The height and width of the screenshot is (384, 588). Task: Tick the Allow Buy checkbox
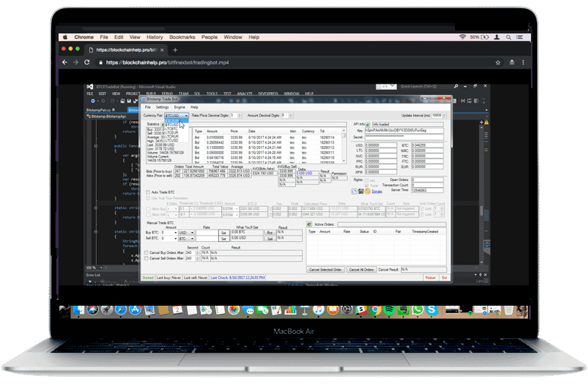[148, 209]
